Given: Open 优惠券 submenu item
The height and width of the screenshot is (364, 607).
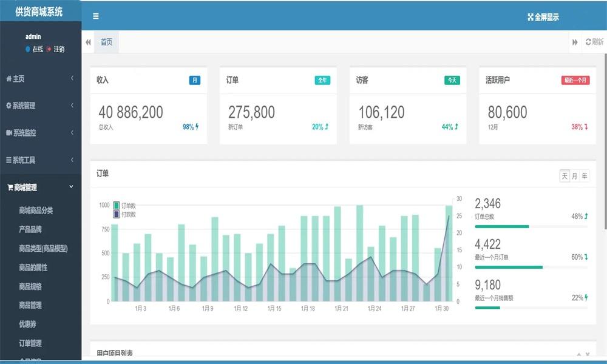Looking at the screenshot, I should pos(27,324).
